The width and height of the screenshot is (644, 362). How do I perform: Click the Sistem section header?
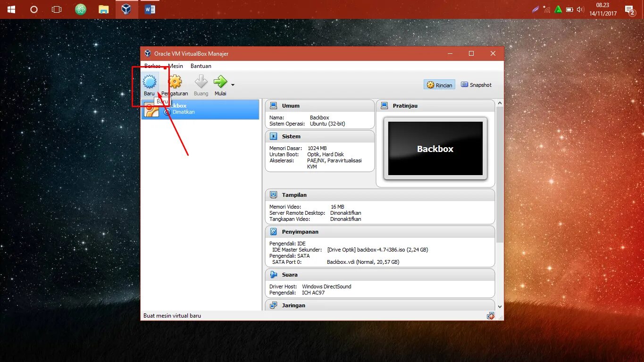tap(320, 136)
